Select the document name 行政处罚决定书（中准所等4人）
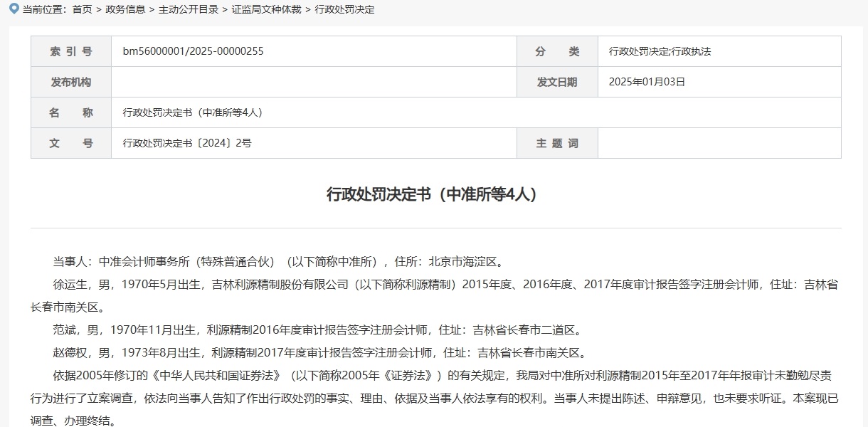The image size is (868, 427). [193, 112]
